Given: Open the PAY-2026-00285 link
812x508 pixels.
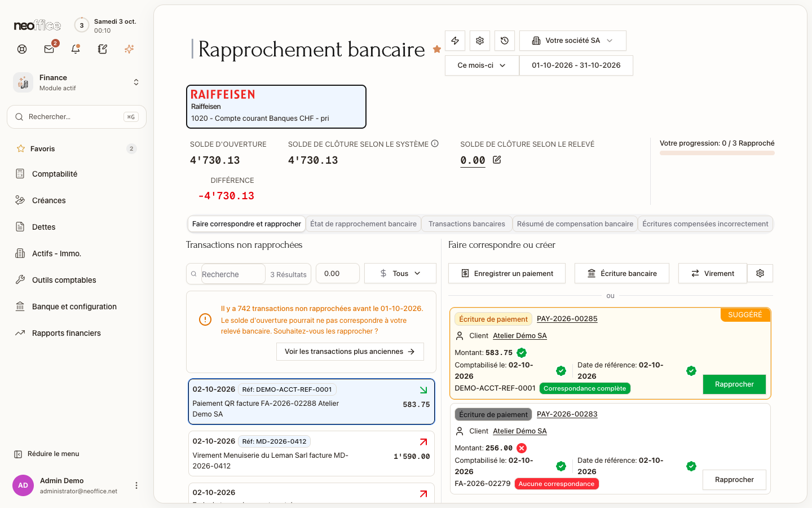Looking at the screenshot, I should 567,319.
